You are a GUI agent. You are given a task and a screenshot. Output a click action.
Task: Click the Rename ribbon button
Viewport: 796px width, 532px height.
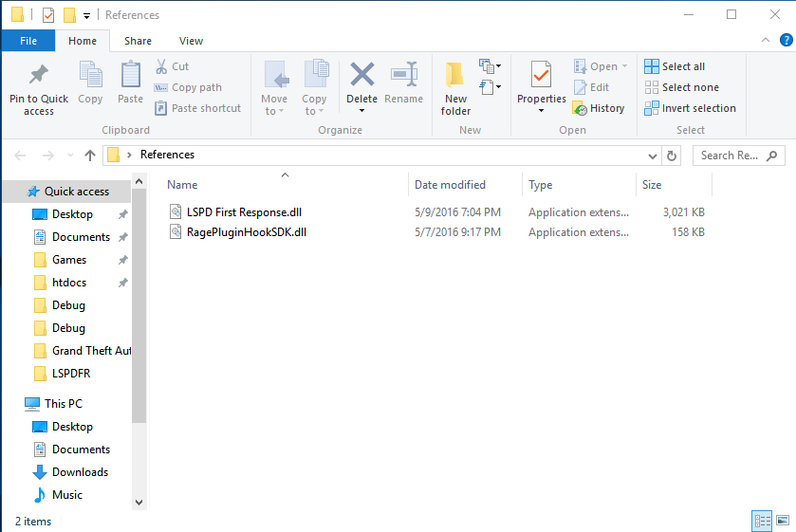coord(403,83)
